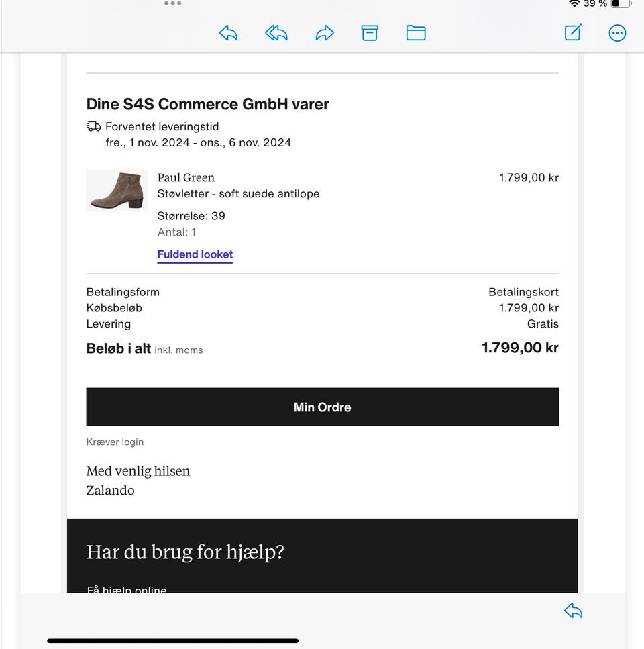
Task: Move message using the folder icon
Action: click(x=416, y=33)
